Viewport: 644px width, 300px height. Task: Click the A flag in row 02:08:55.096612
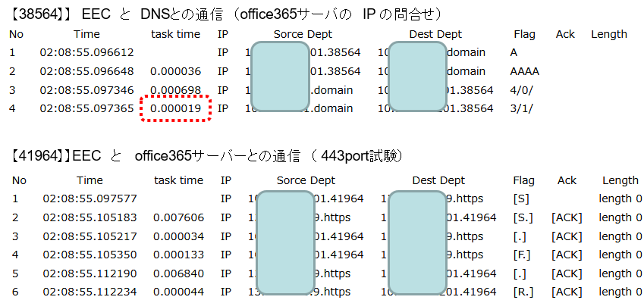click(x=514, y=52)
